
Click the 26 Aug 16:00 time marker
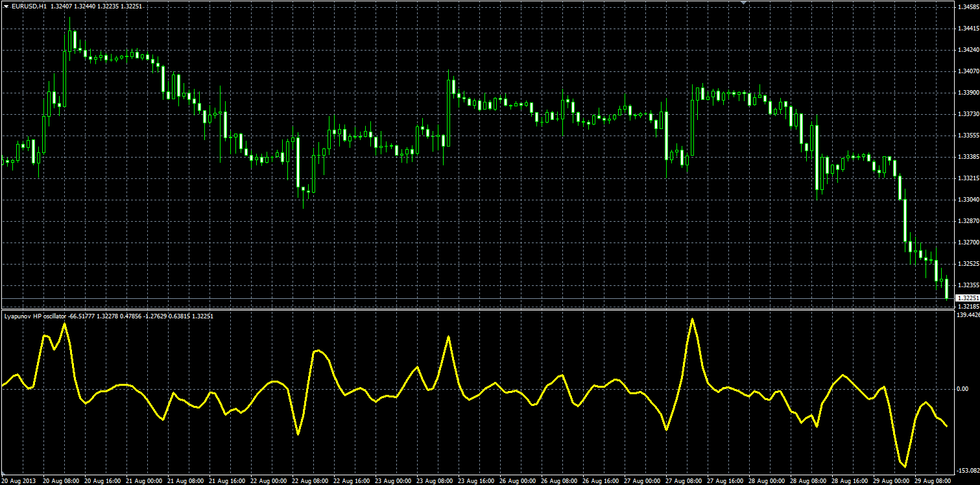[x=601, y=480]
